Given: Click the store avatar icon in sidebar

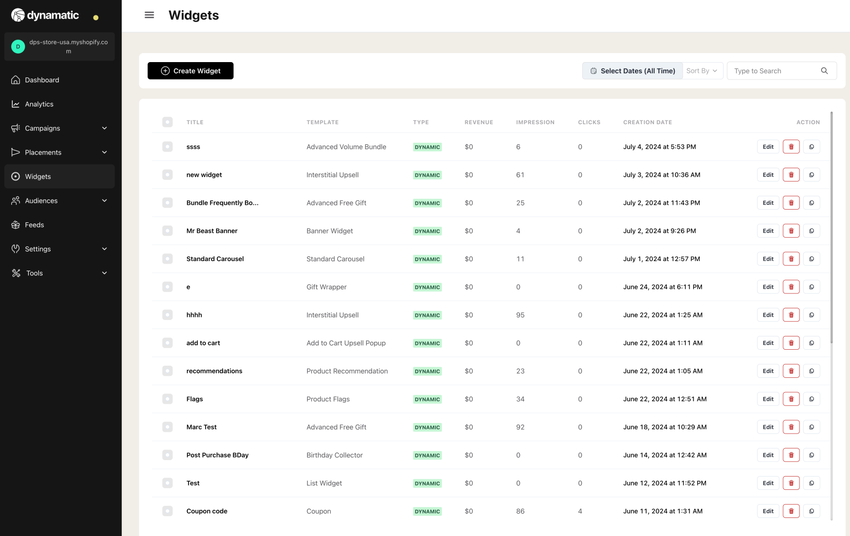Looking at the screenshot, I should click(x=18, y=47).
